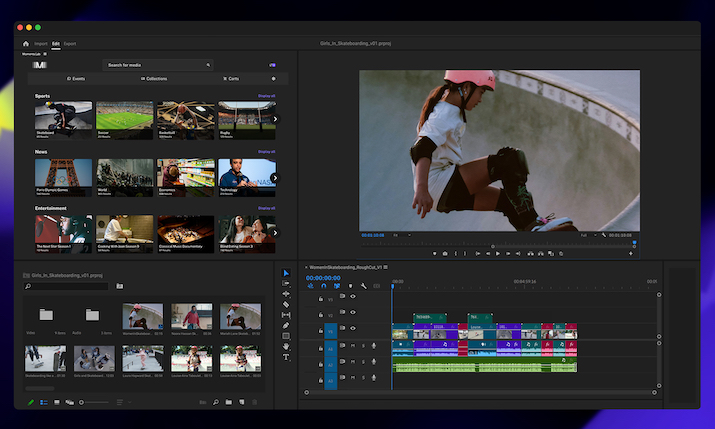Click the Search for media field
Screen dimensions: 715x429
158,65
